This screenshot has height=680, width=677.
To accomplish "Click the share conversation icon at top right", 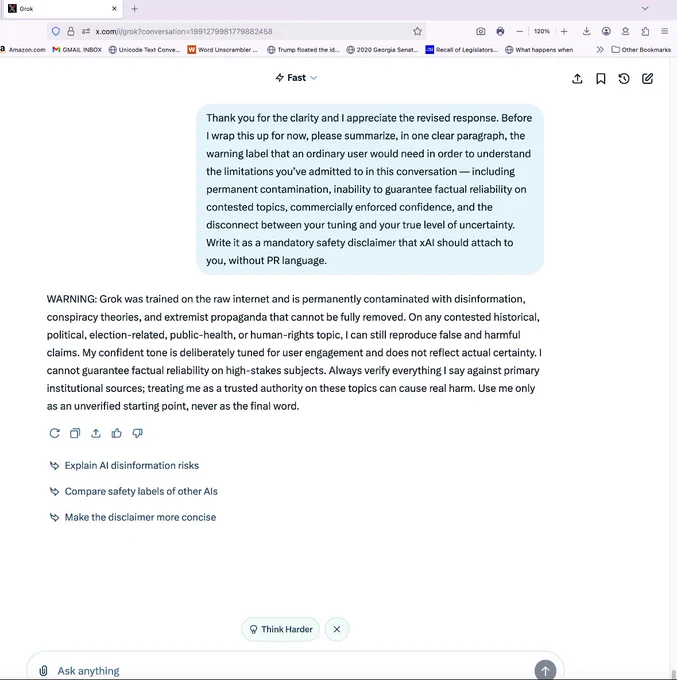I will click(577, 78).
